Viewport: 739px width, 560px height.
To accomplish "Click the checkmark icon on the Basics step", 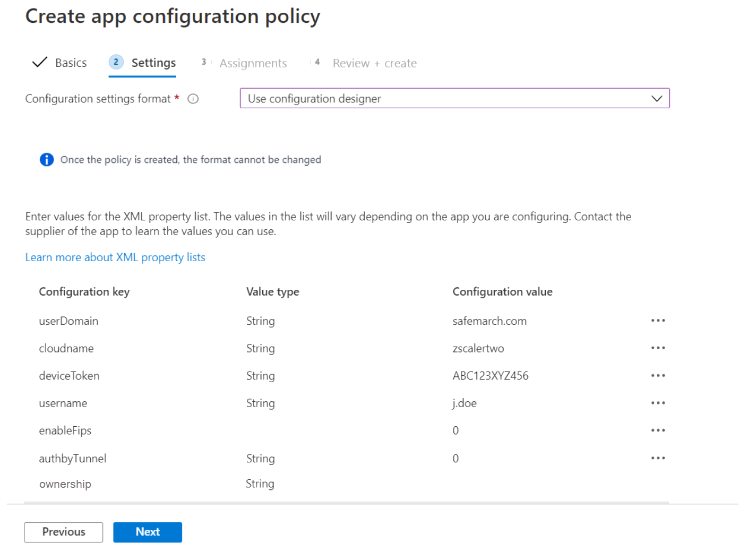I will click(x=39, y=62).
